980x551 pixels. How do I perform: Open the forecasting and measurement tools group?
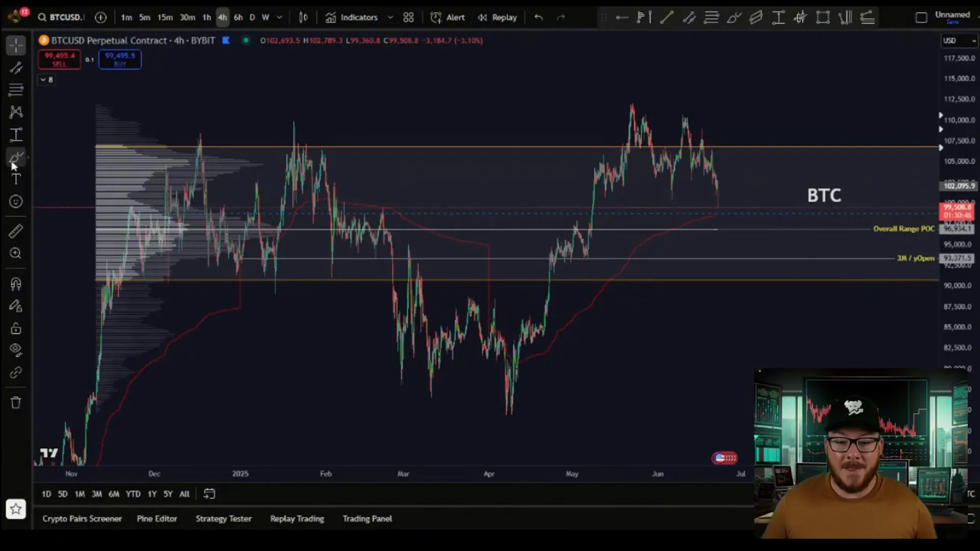[16, 135]
